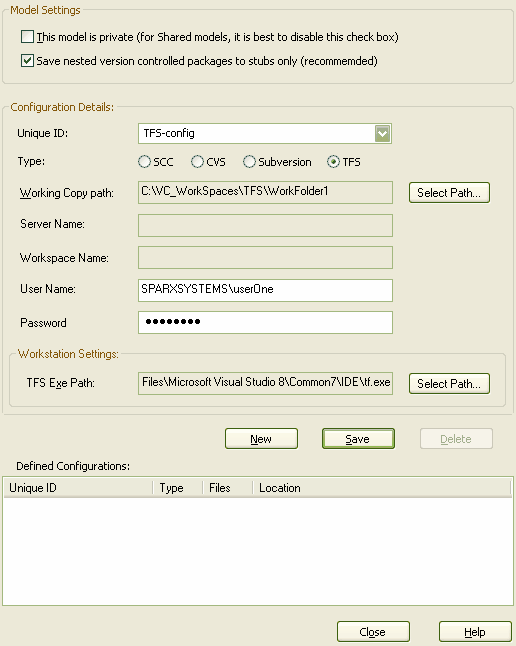Save the TFS configuration
This screenshot has height=646, width=516.
[358, 438]
